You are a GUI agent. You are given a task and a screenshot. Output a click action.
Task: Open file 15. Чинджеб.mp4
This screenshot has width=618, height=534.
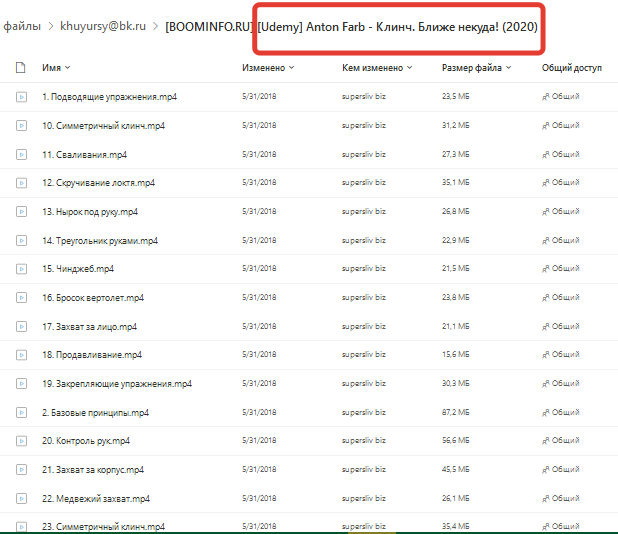pos(78,269)
